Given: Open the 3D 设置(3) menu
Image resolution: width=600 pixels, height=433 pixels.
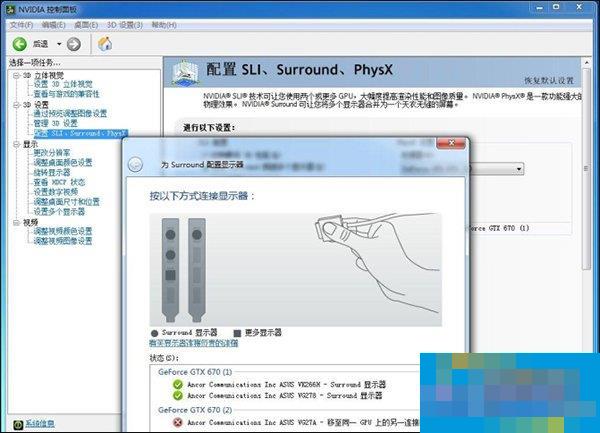Looking at the screenshot, I should pyautogui.click(x=125, y=25).
